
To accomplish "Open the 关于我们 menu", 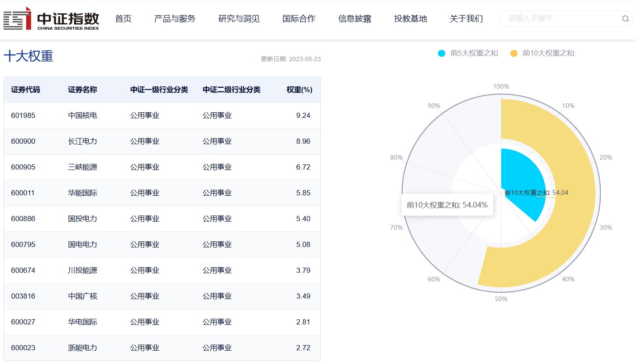I will pos(466,19).
